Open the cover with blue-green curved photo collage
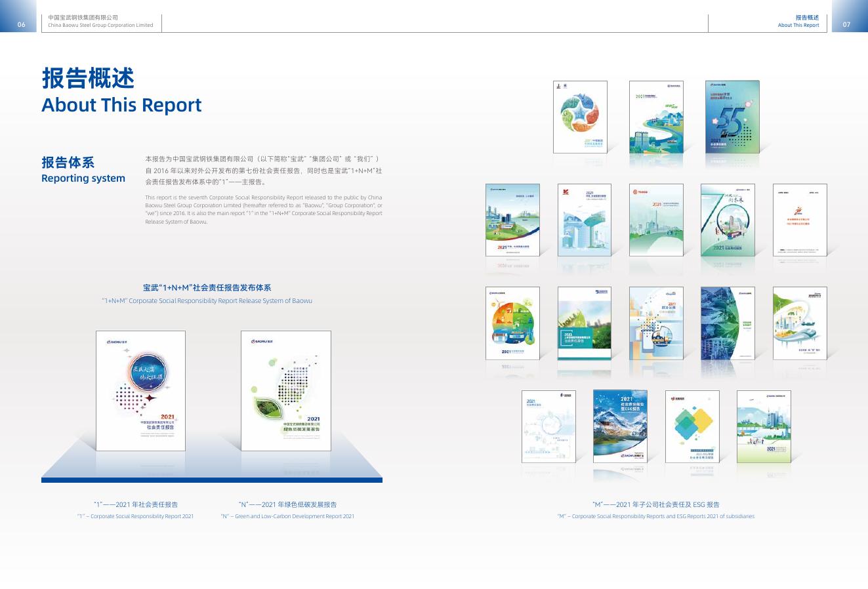The image size is (868, 589). 728,323
